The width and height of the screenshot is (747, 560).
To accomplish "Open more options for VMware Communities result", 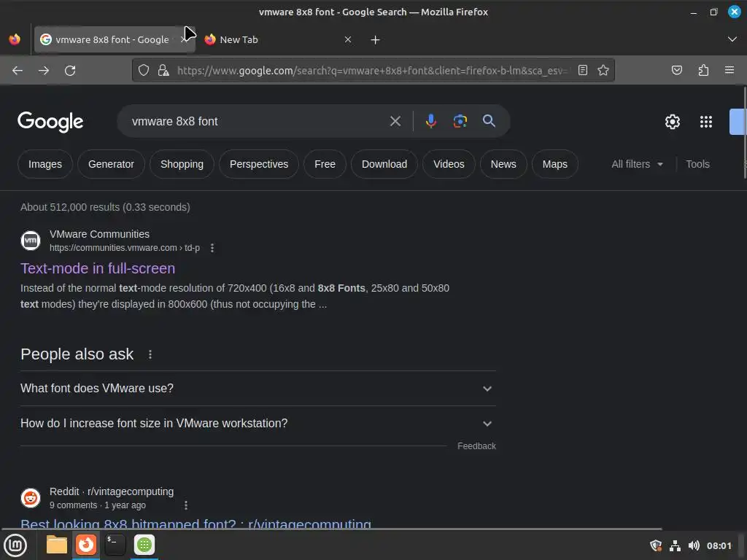I will (x=212, y=248).
